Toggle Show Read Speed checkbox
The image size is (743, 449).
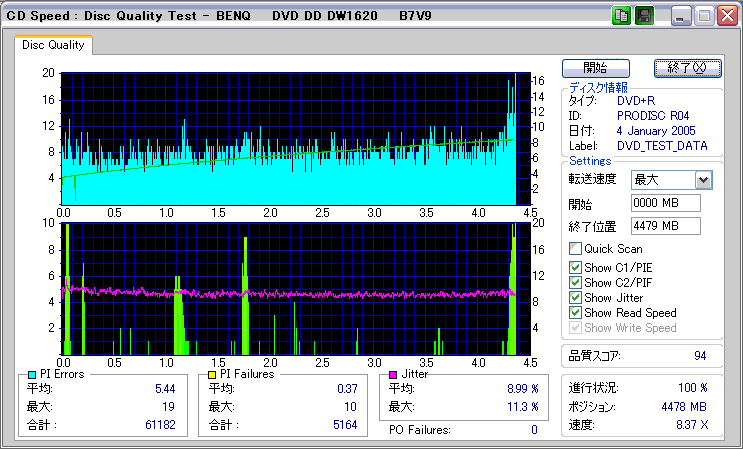575,313
